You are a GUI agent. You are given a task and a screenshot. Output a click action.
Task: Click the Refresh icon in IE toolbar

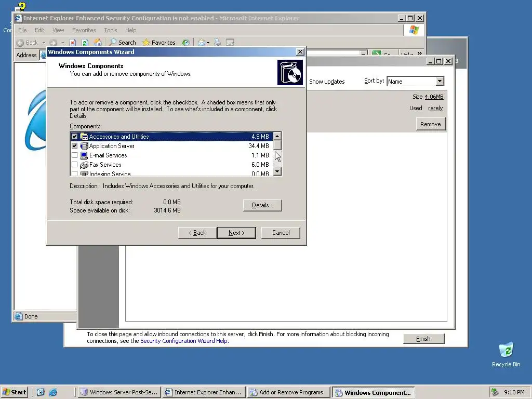[x=85, y=43]
